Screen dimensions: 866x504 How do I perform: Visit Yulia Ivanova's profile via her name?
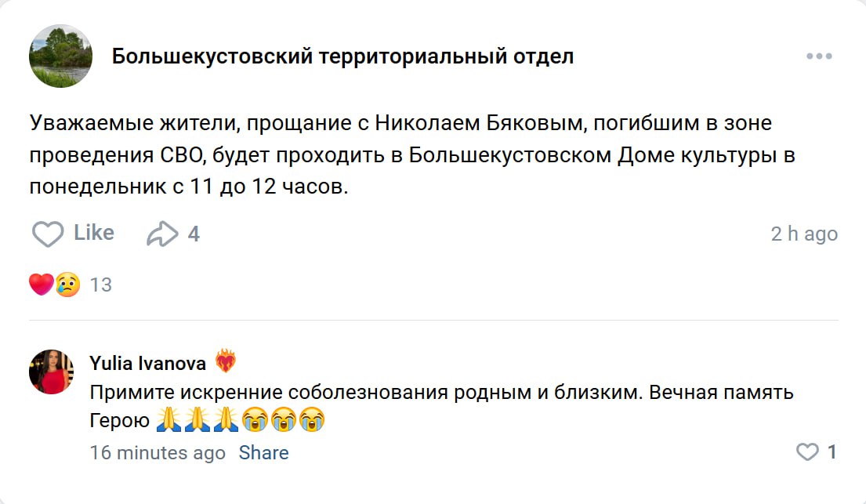pos(148,363)
